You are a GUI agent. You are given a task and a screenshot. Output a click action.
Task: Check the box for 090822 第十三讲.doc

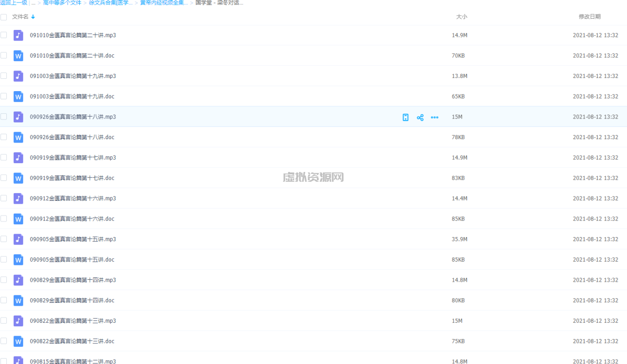(x=4, y=341)
